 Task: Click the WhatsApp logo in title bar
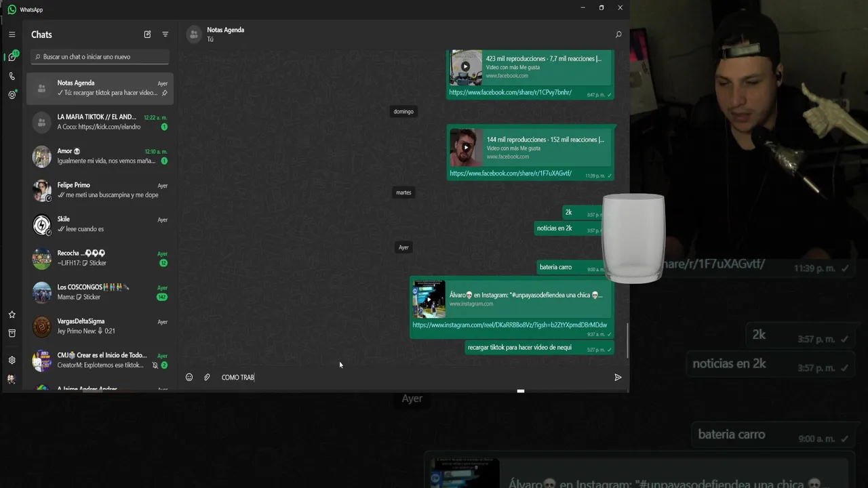click(12, 9)
